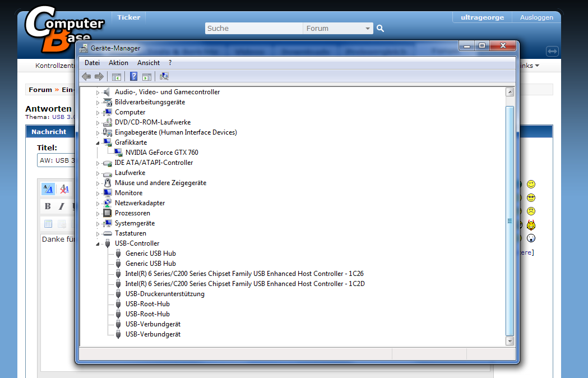Insert the top yellow winking smiley emoticon
The width and height of the screenshot is (588, 378).
531,184
